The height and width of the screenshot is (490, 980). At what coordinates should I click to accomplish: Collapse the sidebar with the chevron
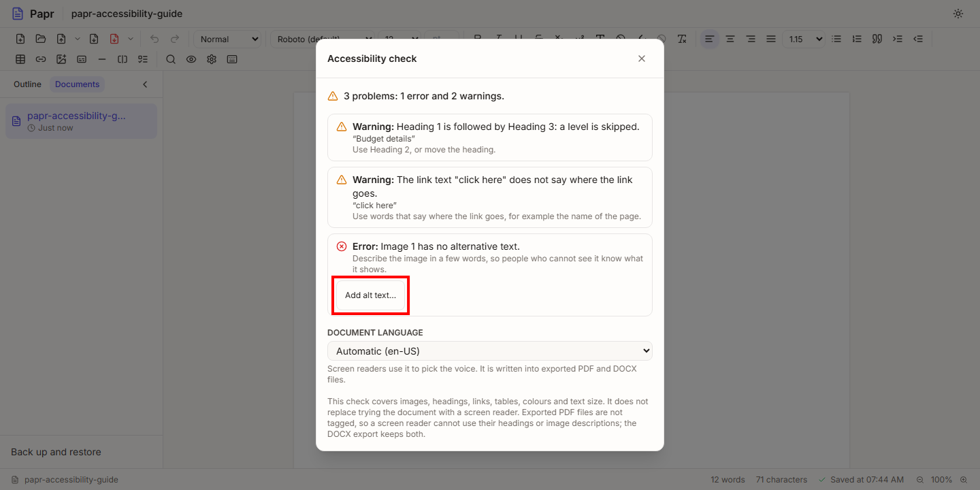145,84
